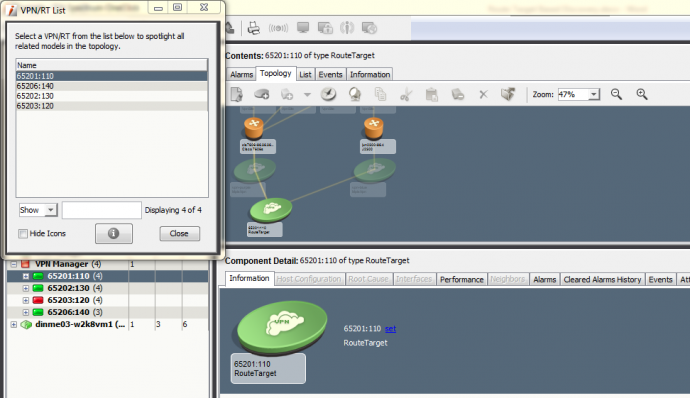Click the scissors cut icon
Screen dimensions: 690x398
(x=406, y=94)
